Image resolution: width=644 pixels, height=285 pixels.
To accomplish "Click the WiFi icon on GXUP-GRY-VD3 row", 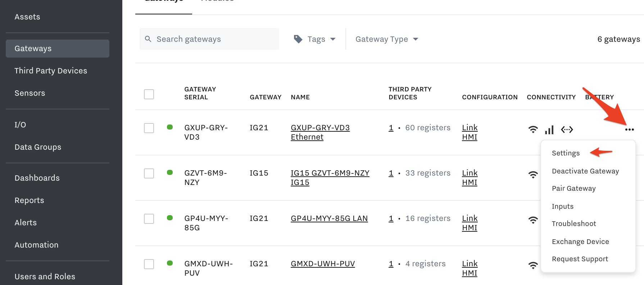I will (533, 130).
